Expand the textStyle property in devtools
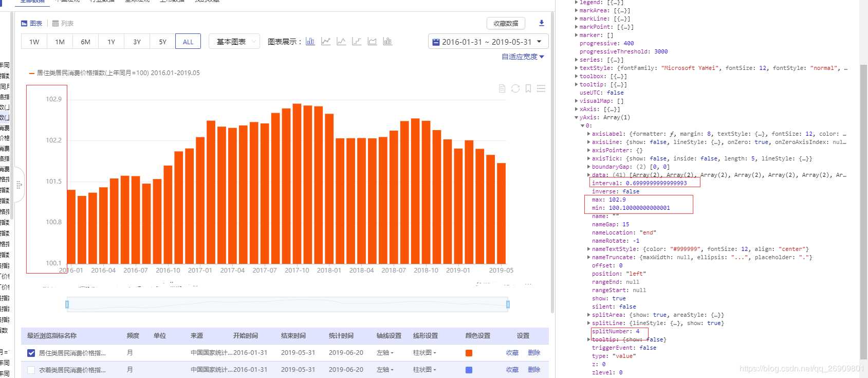Screen dimensions: 868x378 pyautogui.click(x=576, y=68)
